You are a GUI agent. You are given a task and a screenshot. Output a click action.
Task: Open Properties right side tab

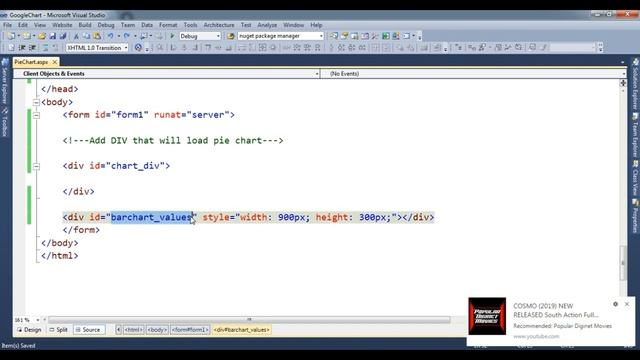(x=636, y=216)
